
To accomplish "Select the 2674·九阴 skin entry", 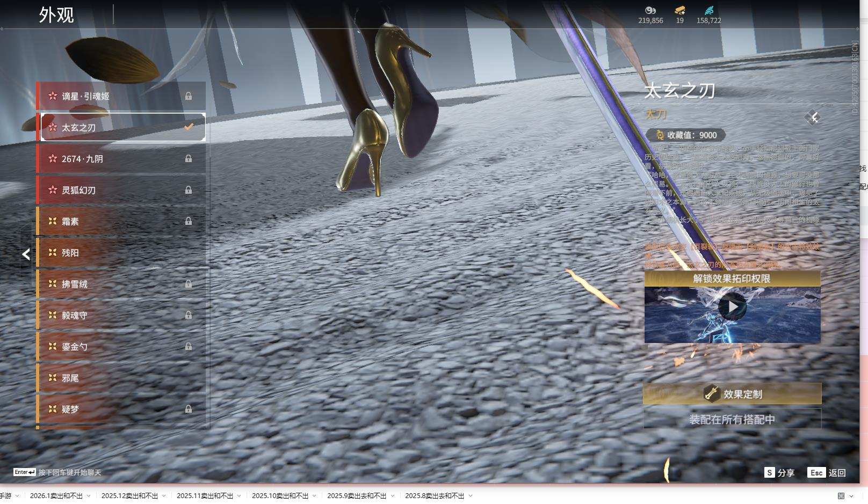I will (x=121, y=159).
